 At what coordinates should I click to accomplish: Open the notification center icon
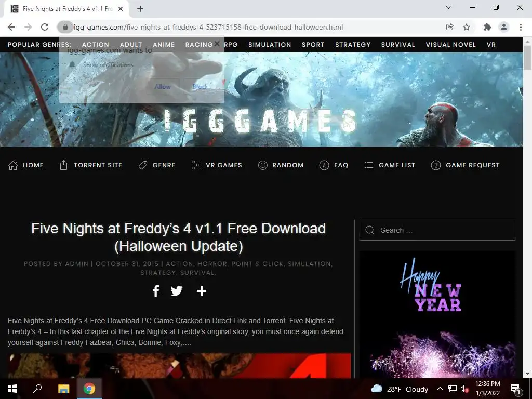516,389
